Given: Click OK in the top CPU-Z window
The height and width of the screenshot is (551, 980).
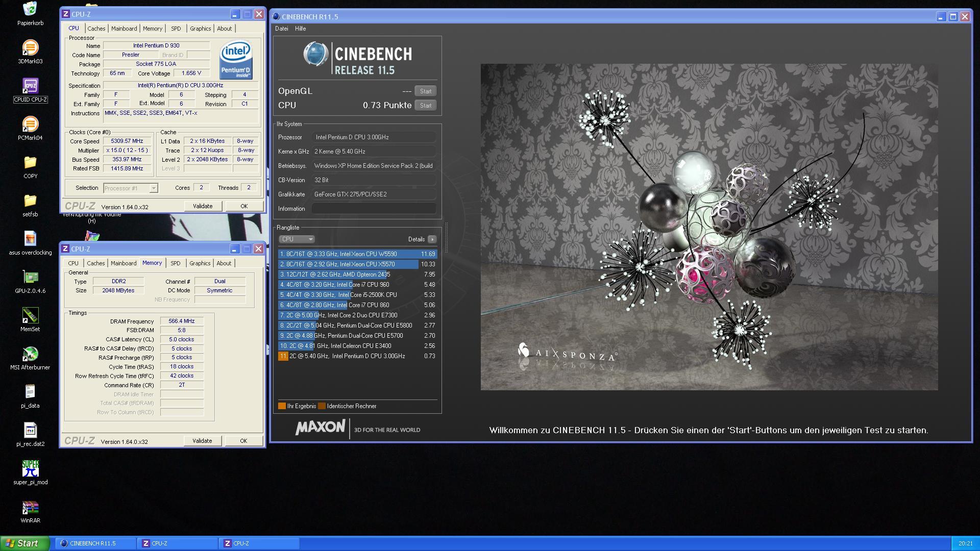Looking at the screenshot, I should coord(244,206).
